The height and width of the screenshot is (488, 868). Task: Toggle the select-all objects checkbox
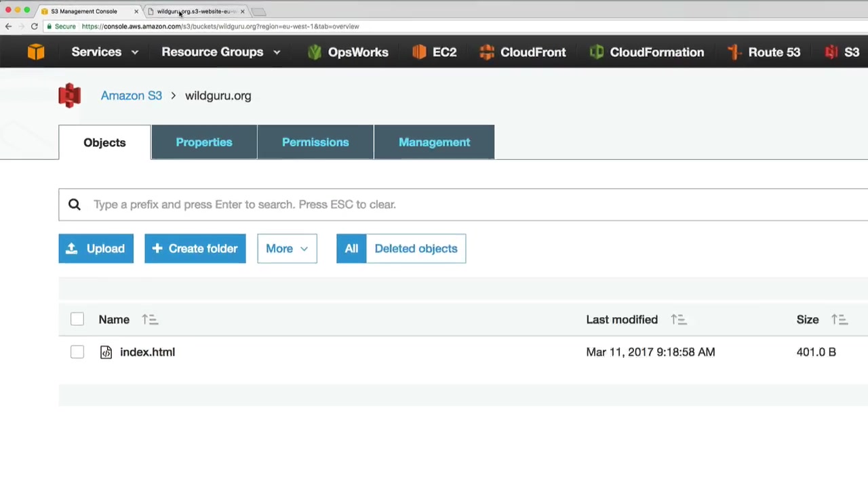[x=77, y=319]
